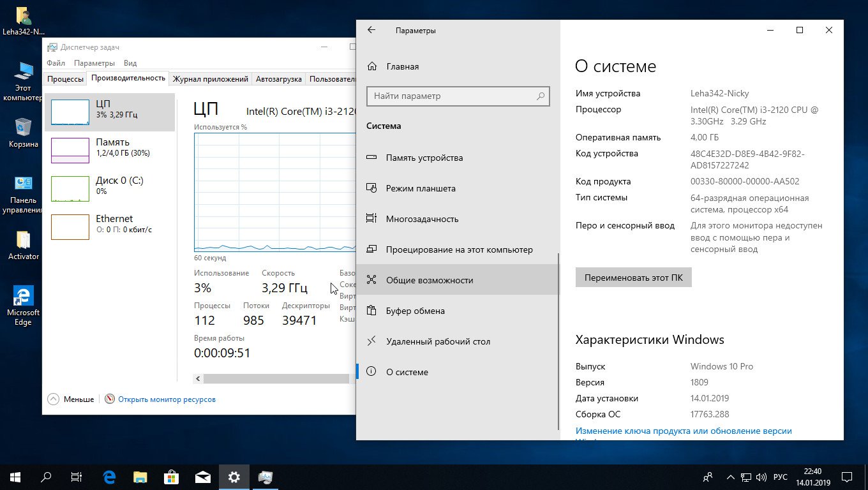Viewport: 868px width, 490px height.
Task: Select ЦП performance graph item
Action: [110, 112]
